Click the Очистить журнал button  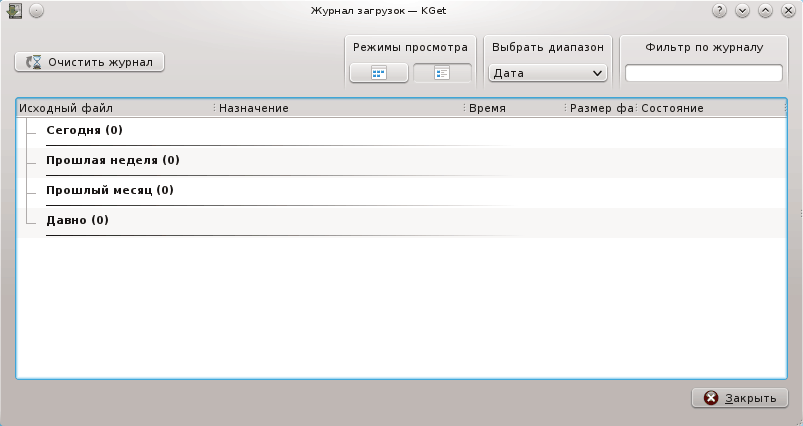[90, 62]
